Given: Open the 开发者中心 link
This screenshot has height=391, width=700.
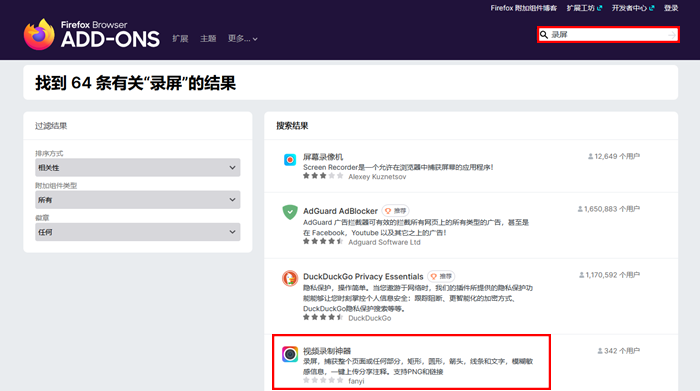Looking at the screenshot, I should pyautogui.click(x=633, y=8).
